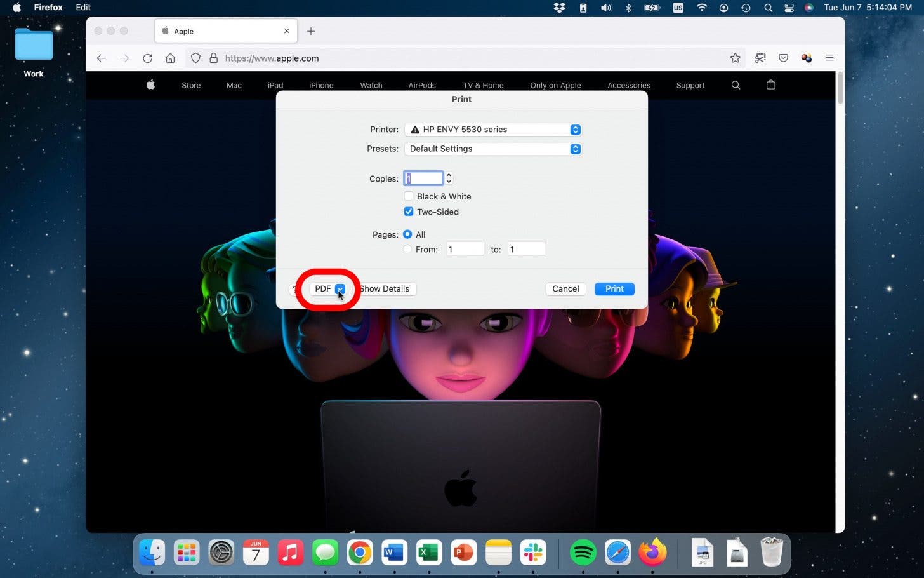
Task: Open Support in Apple site navigation
Action: (690, 85)
